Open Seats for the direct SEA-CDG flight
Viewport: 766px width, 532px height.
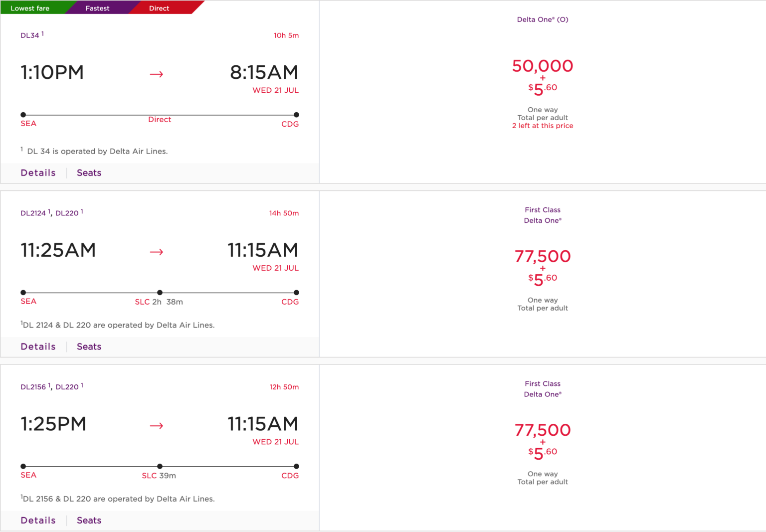(89, 173)
